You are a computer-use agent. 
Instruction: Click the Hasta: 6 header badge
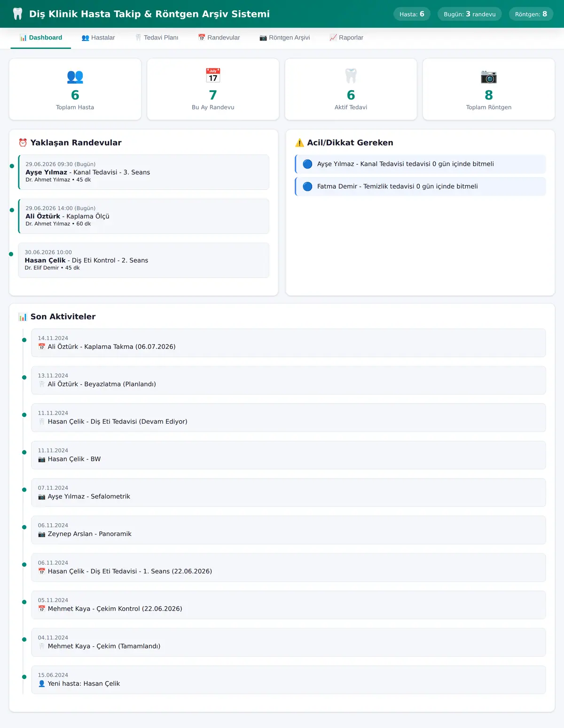tap(412, 14)
